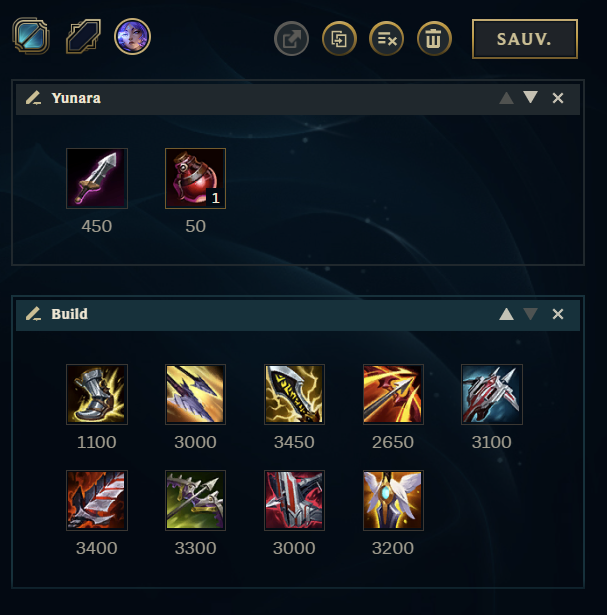607x615 pixels.
Task: Click the clear all items icon
Action: (x=387, y=38)
